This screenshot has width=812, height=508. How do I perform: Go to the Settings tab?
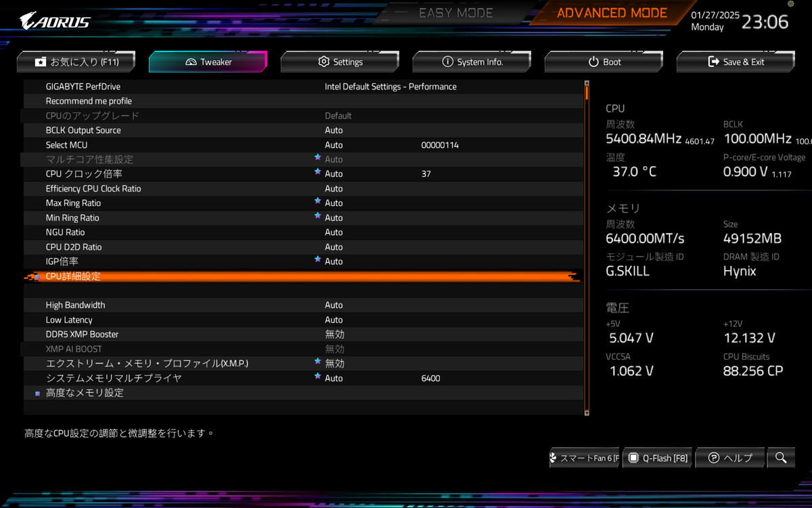coord(340,62)
